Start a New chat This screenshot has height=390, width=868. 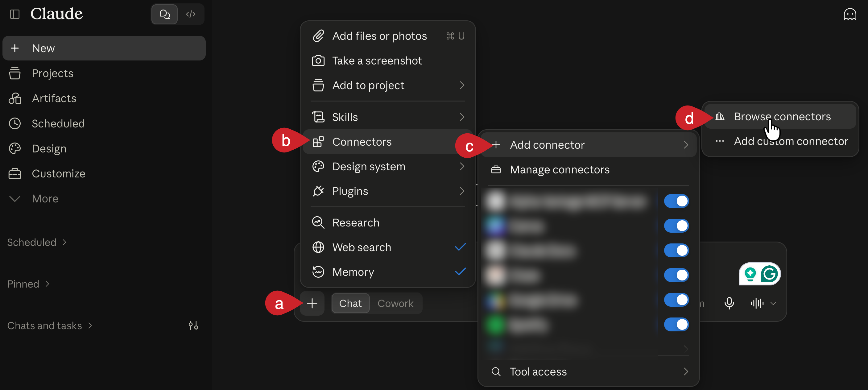tap(104, 48)
